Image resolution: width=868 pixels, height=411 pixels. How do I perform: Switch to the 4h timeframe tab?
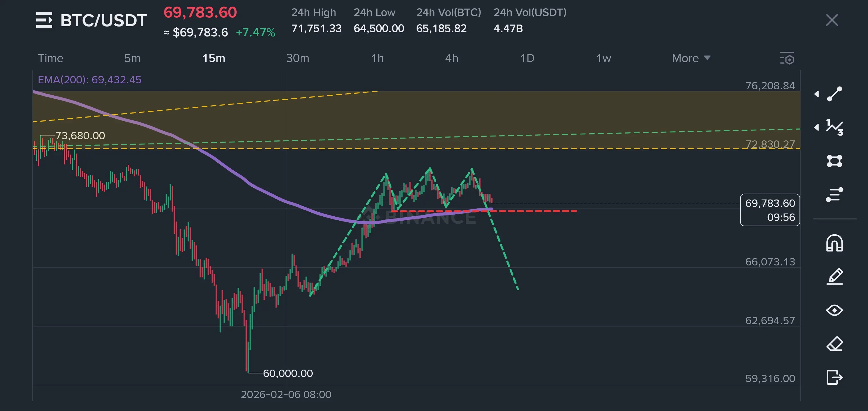click(451, 58)
